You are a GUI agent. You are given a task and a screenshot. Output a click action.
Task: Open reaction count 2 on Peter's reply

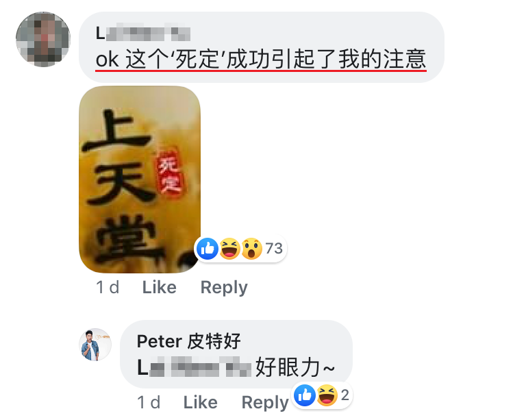(345, 395)
